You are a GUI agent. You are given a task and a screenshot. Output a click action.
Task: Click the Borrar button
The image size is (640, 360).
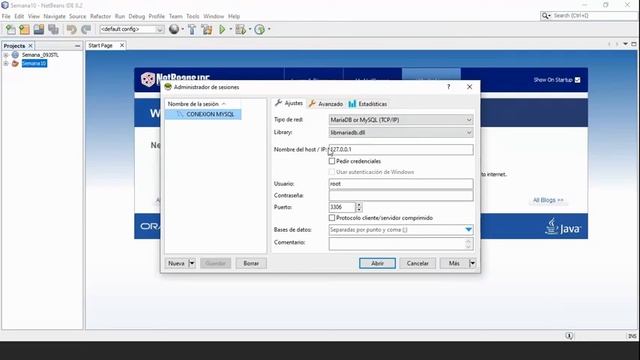251,263
